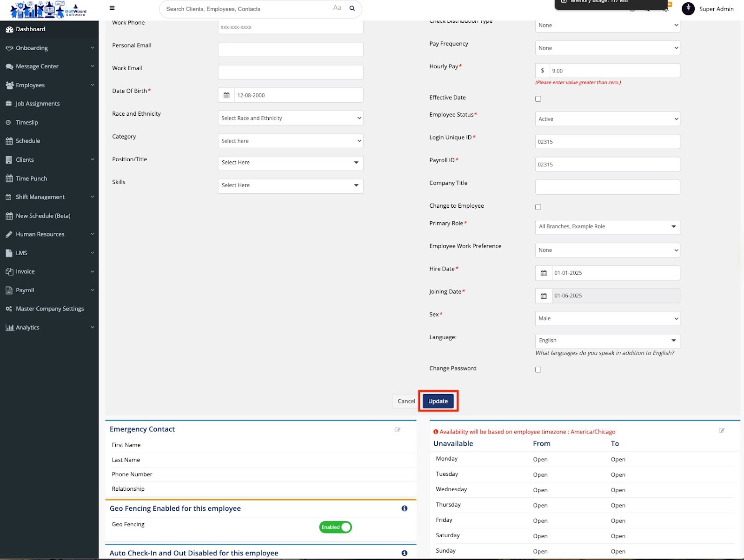
Task: Tick the Change Password checkbox
Action: [538, 369]
